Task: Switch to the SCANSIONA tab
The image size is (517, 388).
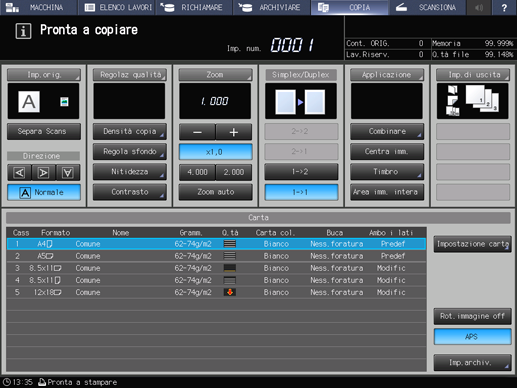Action: (x=427, y=7)
